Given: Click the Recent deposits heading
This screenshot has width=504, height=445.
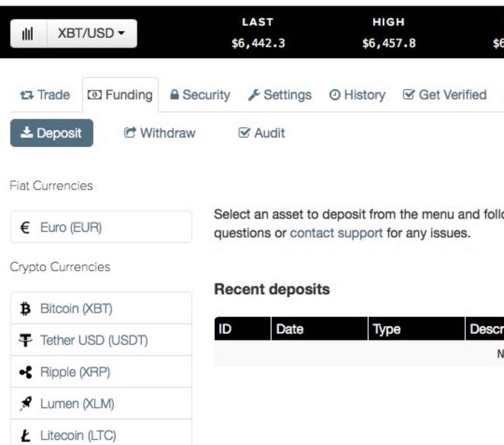Looking at the screenshot, I should (x=272, y=289).
